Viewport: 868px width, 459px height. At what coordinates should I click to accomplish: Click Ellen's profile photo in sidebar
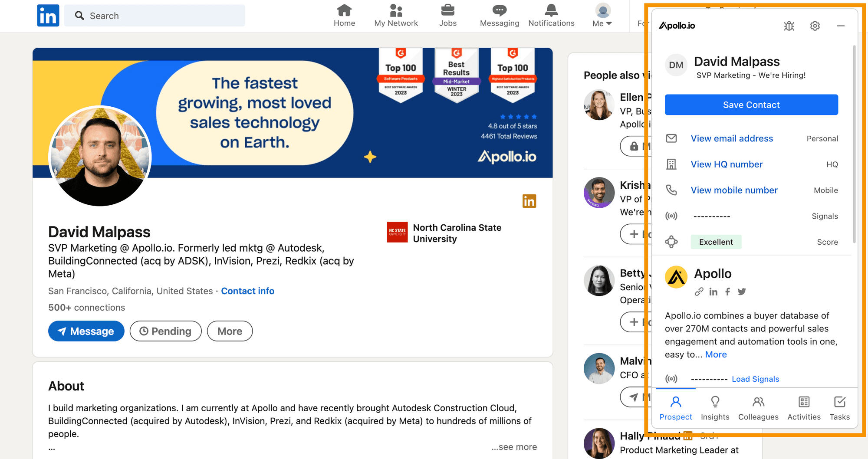coord(599,105)
